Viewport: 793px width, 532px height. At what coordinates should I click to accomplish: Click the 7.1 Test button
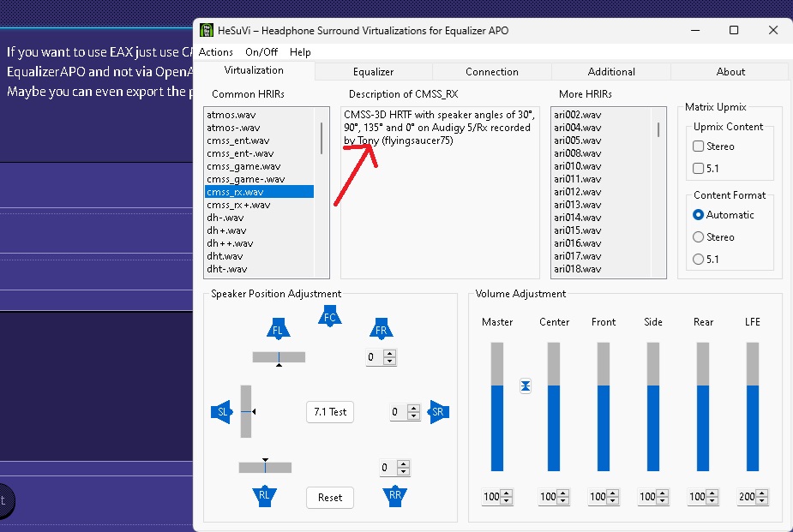coord(330,412)
